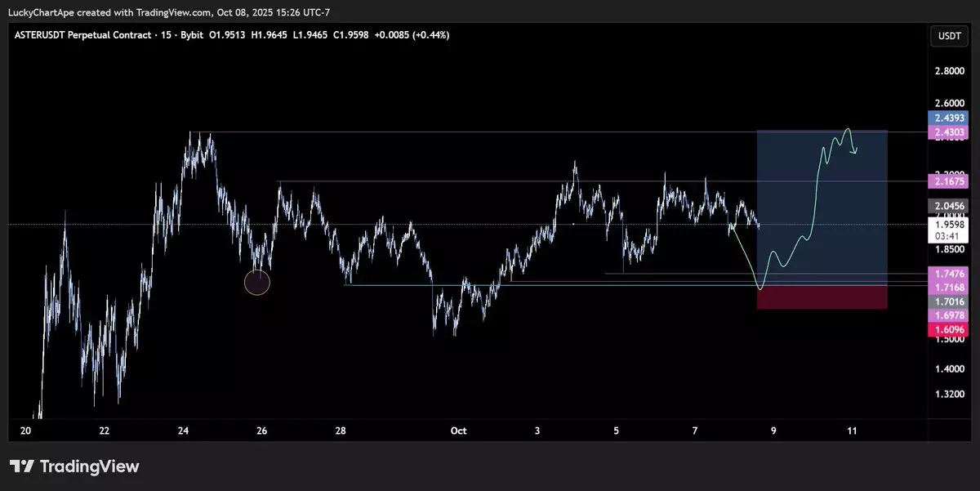The height and width of the screenshot is (491, 980).
Task: Click the TradingView wordmark text
Action: click(90, 466)
